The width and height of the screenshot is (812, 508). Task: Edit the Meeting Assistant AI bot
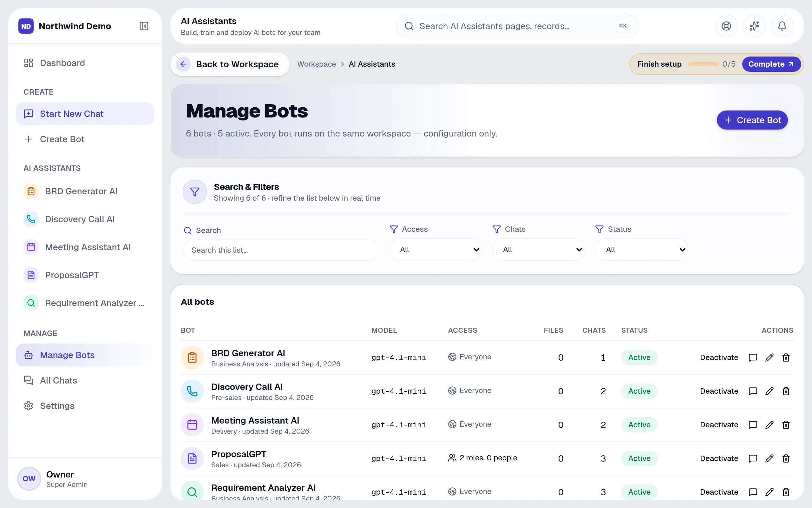tap(769, 425)
